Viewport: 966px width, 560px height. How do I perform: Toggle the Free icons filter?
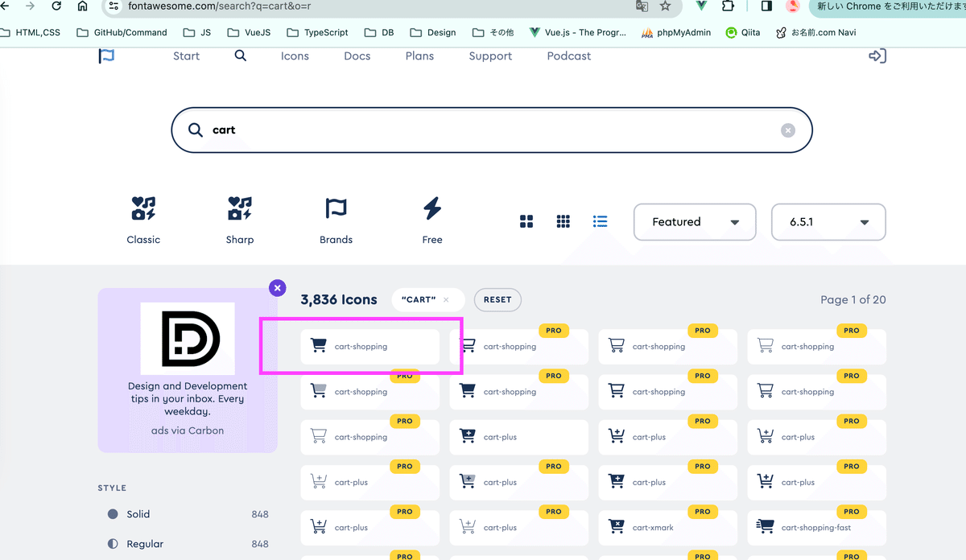point(432,220)
